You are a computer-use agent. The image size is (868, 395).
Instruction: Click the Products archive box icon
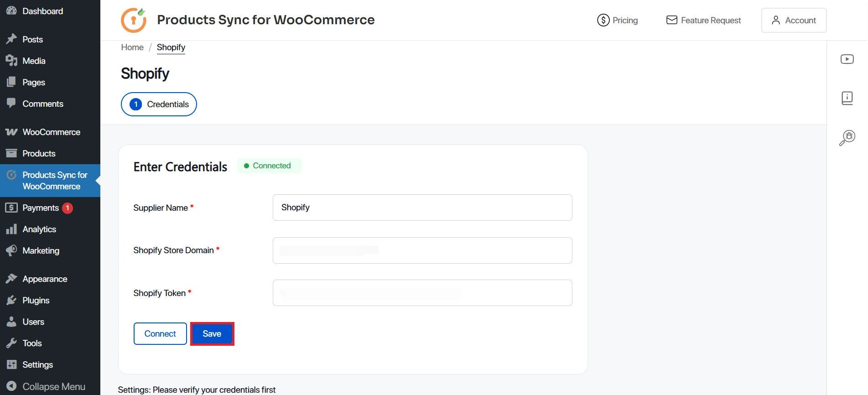coord(11,153)
